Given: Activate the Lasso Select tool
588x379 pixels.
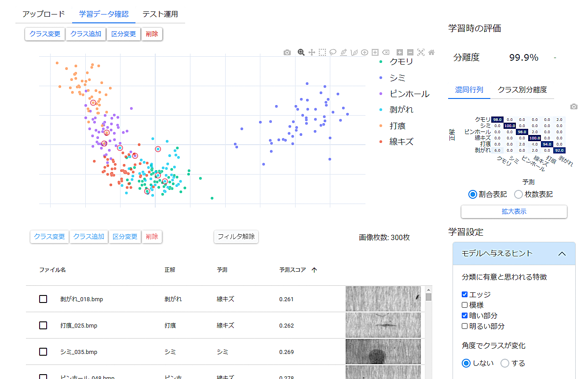Looking at the screenshot, I should coord(333,52).
